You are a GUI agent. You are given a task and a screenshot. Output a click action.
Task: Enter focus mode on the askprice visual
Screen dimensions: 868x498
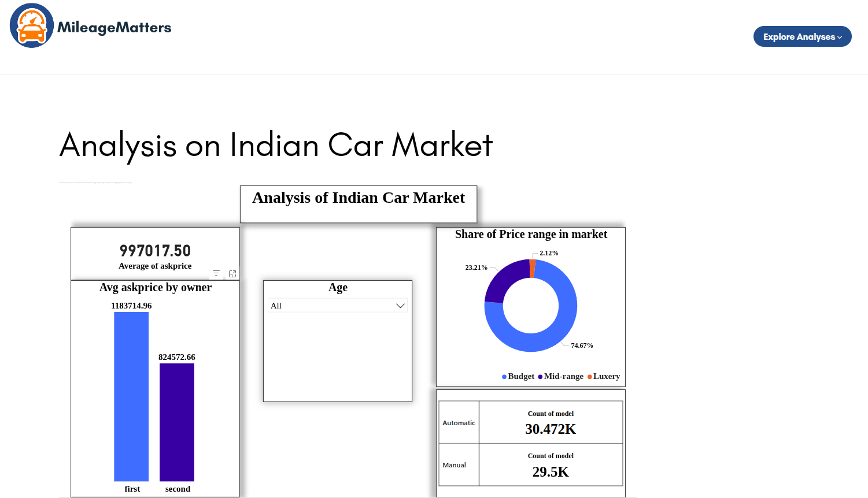pyautogui.click(x=232, y=273)
